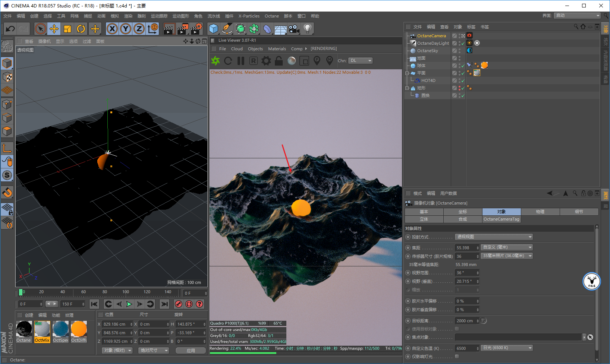The width and height of the screenshot is (610, 364).
Task: Select the OctMix material swatch
Action: click(x=42, y=332)
